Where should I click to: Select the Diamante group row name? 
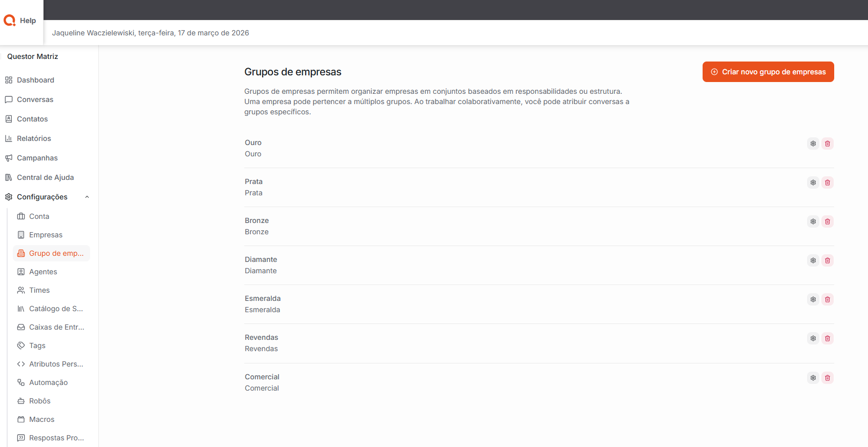point(261,259)
